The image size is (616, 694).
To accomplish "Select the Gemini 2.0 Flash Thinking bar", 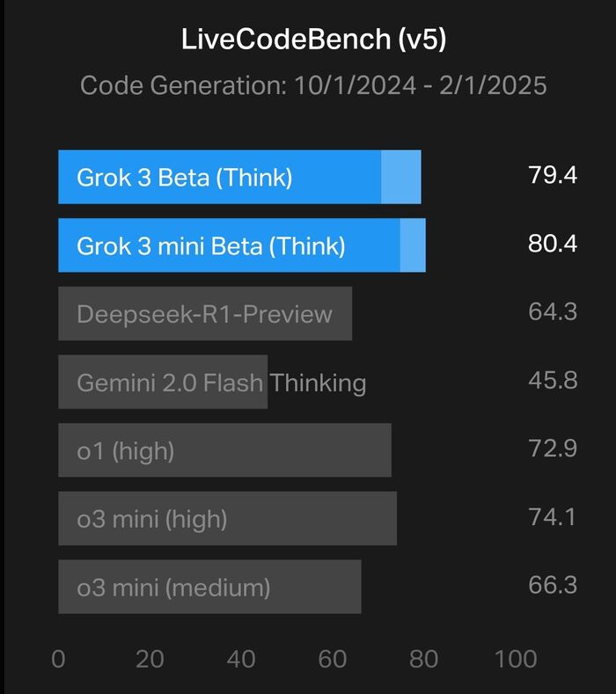I will tap(163, 383).
